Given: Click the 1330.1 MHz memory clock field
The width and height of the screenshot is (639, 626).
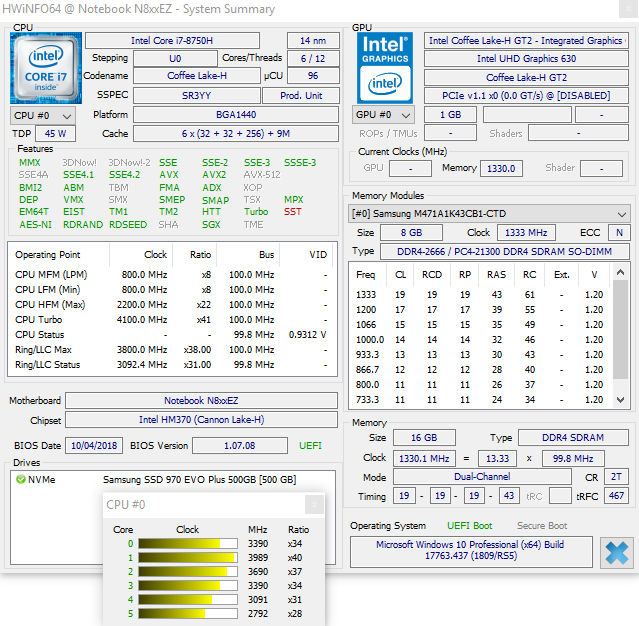Looking at the screenshot, I should (424, 458).
